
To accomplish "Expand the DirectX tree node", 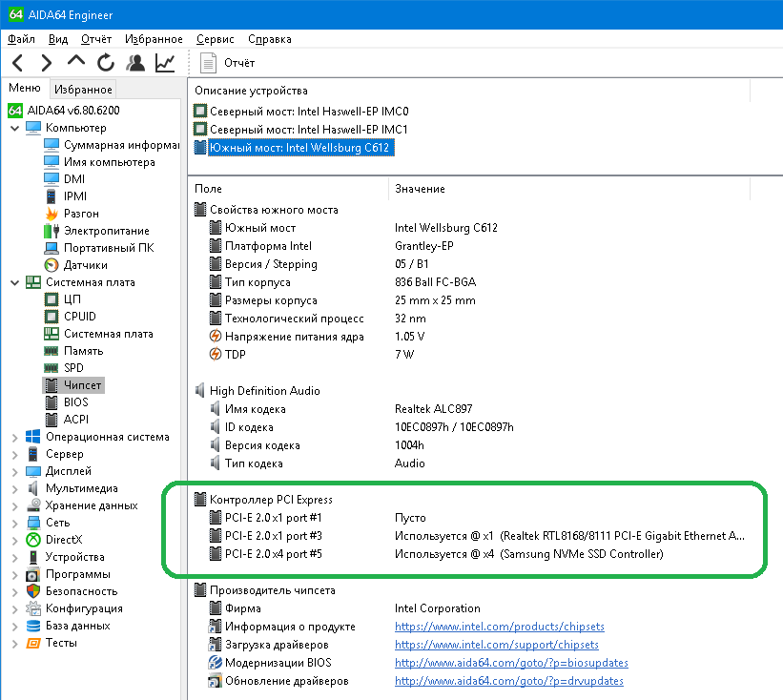I will tap(15, 540).
